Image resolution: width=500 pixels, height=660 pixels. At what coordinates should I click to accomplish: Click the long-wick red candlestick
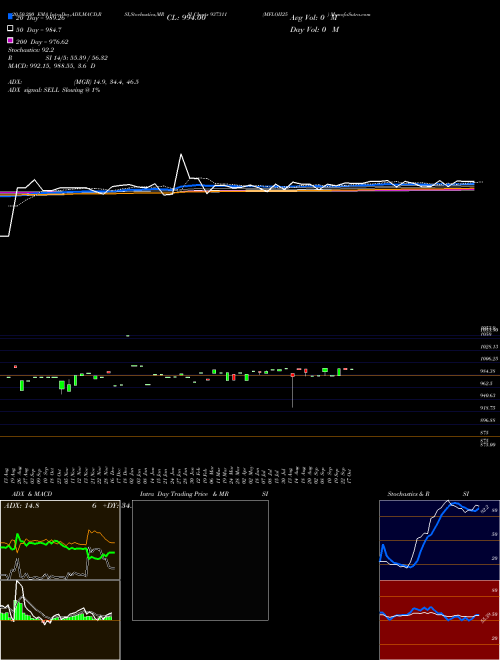point(293,390)
